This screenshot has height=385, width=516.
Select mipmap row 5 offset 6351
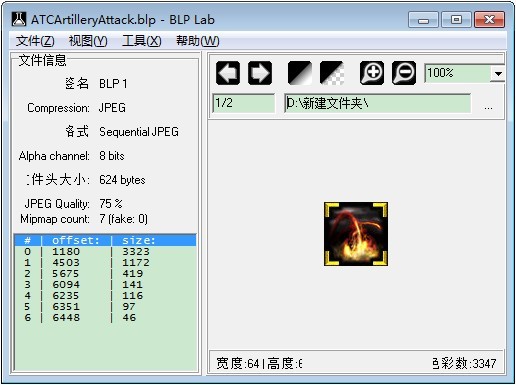pos(105,306)
